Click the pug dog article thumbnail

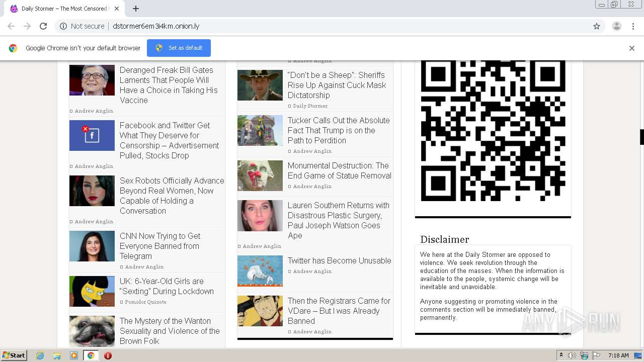point(92,331)
